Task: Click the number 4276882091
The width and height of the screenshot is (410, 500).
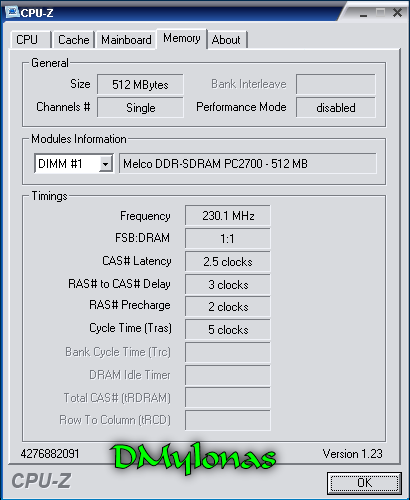Action: tap(50, 454)
